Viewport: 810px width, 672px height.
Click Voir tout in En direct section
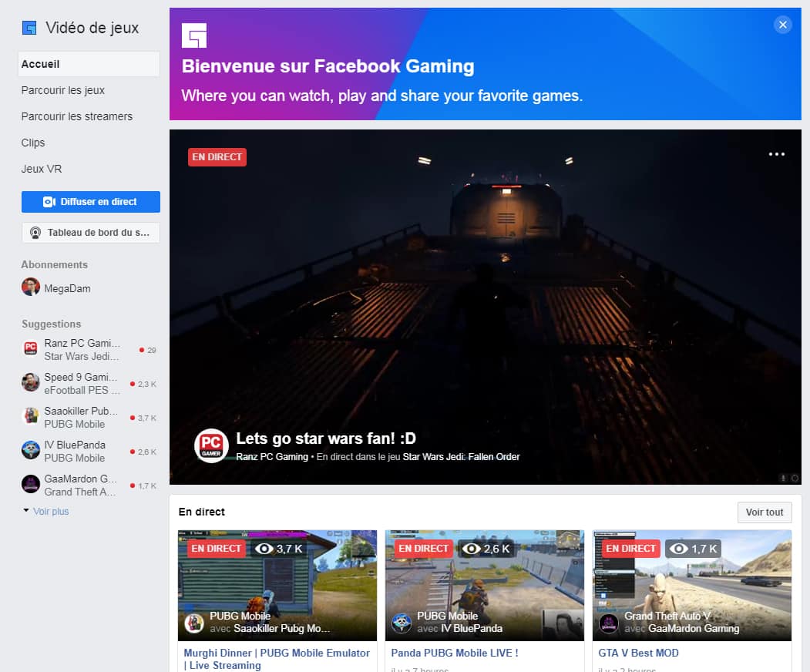764,512
